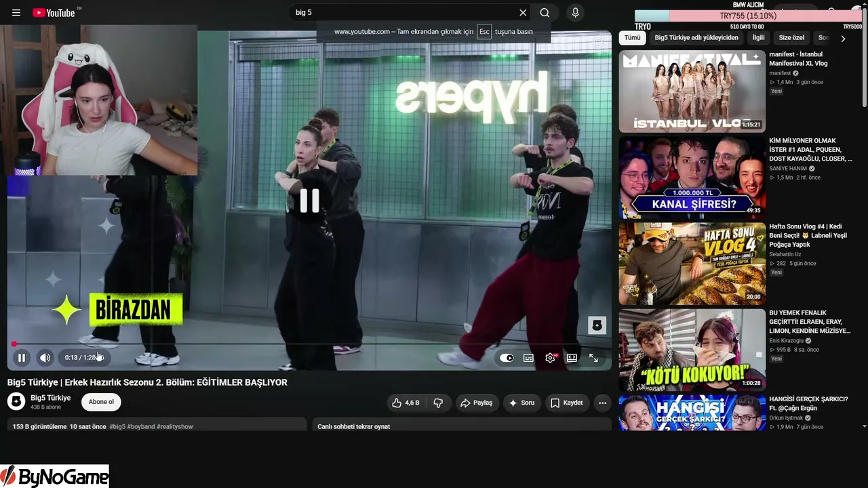
Task: Expand the video description box
Action: 157,424
